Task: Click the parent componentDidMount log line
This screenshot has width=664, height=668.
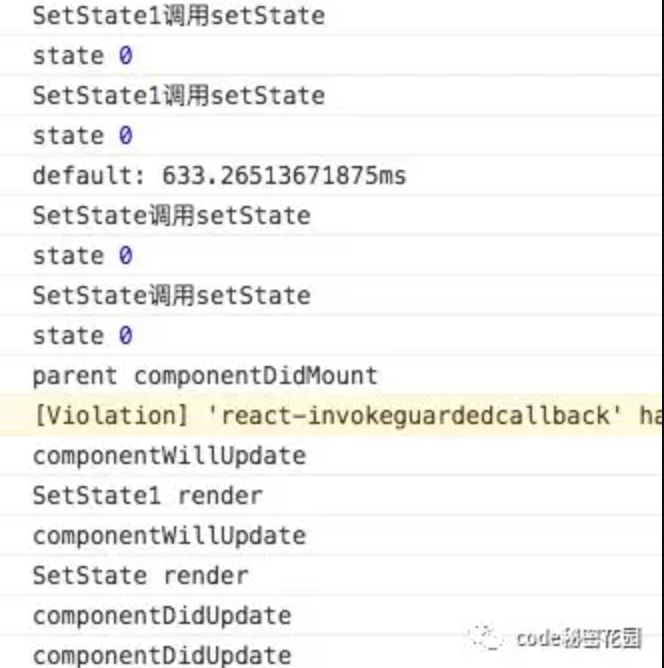Action: pyautogui.click(x=205, y=376)
